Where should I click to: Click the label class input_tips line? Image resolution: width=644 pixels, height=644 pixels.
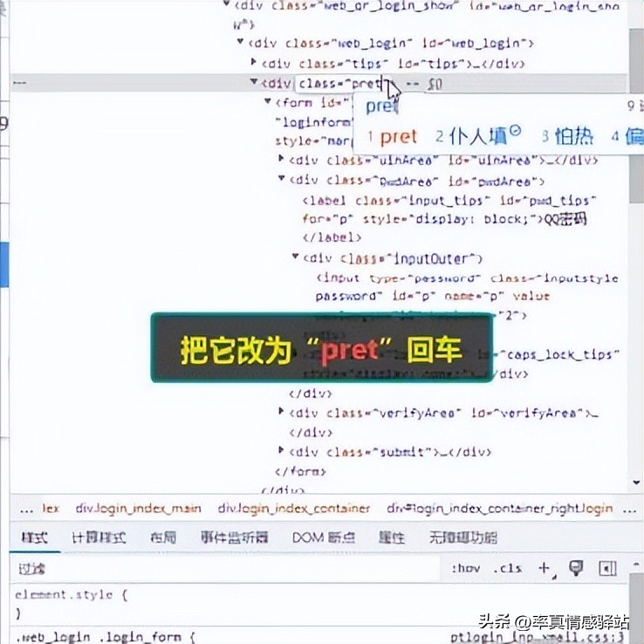click(449, 201)
